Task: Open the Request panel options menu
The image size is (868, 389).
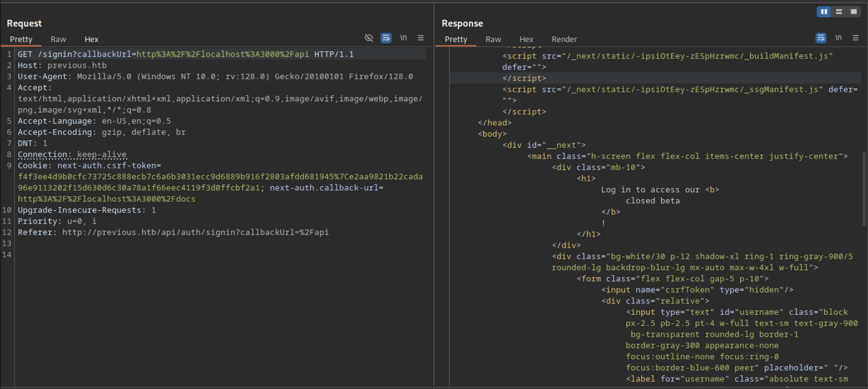Action: pos(421,38)
